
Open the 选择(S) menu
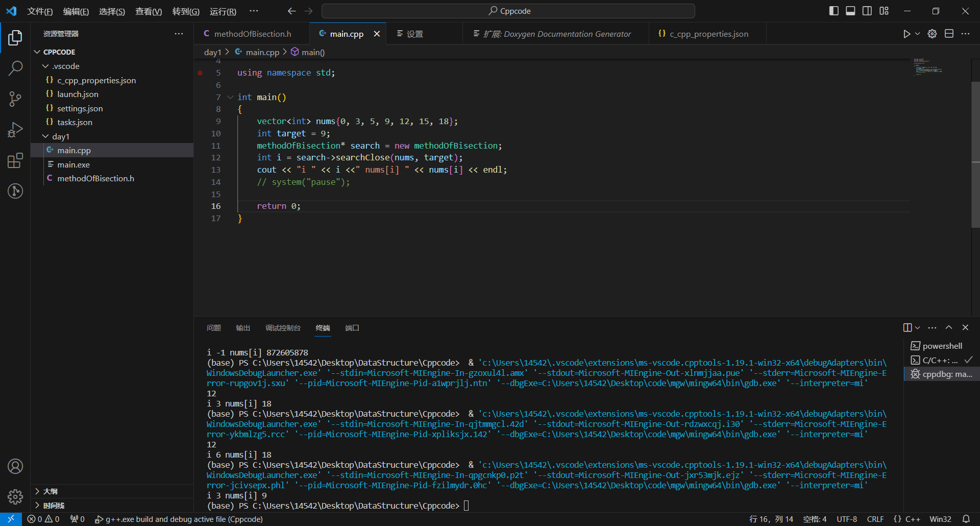112,11
